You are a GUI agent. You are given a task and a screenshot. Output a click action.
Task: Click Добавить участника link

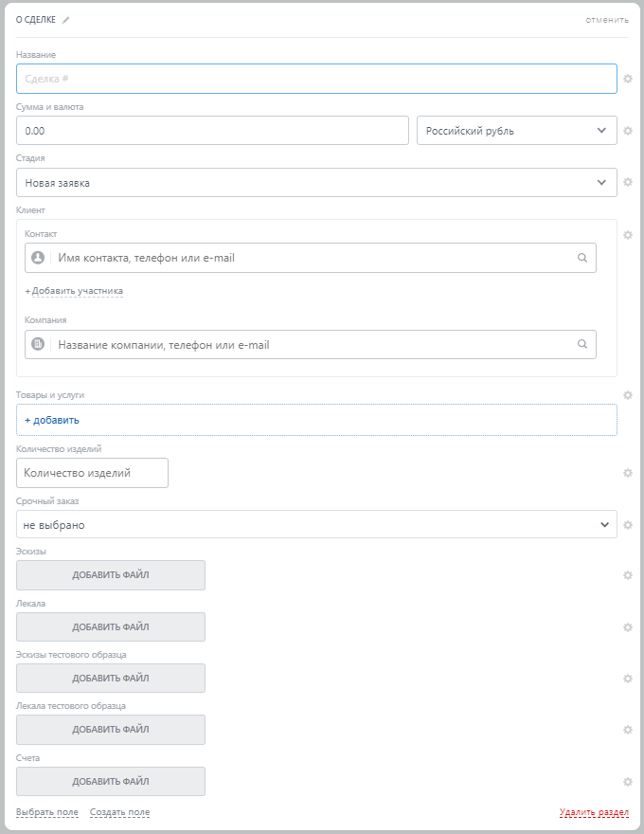77,291
